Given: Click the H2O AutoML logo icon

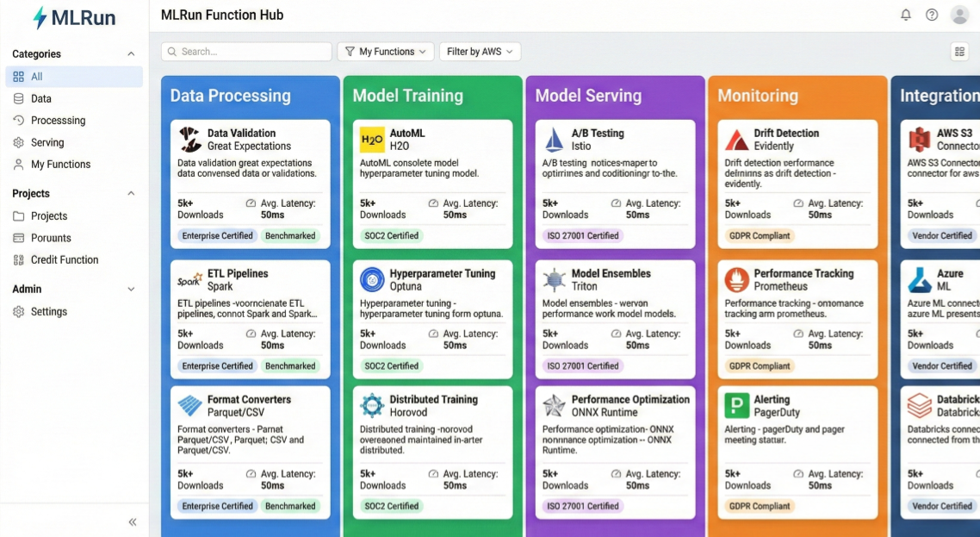Looking at the screenshot, I should [x=372, y=140].
